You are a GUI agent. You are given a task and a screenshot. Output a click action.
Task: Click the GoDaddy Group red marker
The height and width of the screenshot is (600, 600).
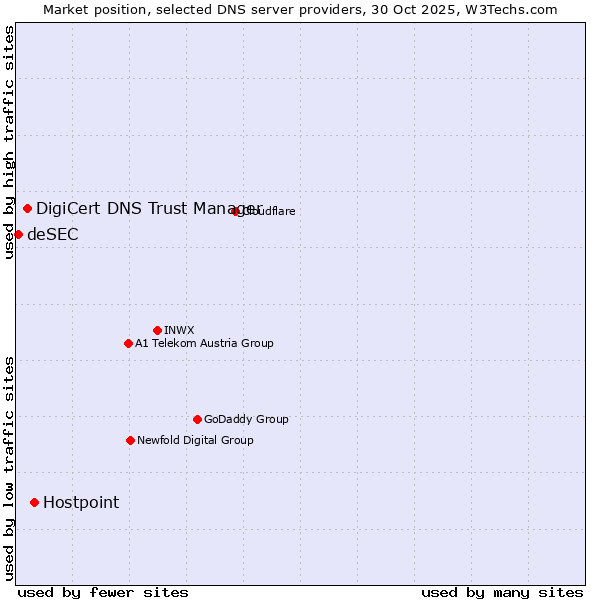[x=197, y=419]
